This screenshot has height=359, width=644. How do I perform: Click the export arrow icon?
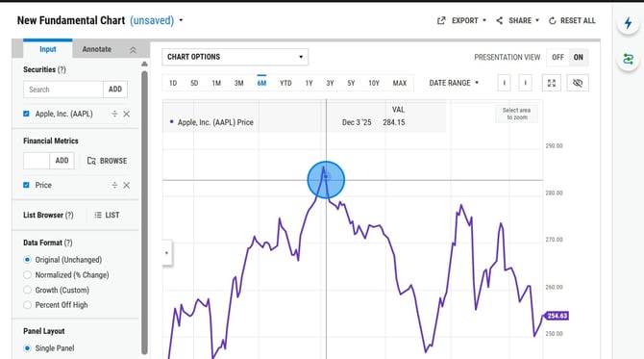click(x=441, y=20)
